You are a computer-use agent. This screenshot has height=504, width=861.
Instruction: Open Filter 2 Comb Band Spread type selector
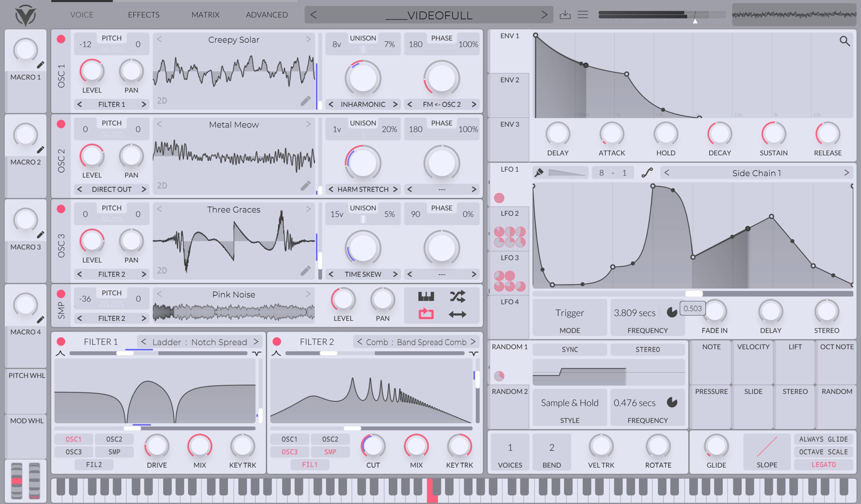pyautogui.click(x=416, y=342)
